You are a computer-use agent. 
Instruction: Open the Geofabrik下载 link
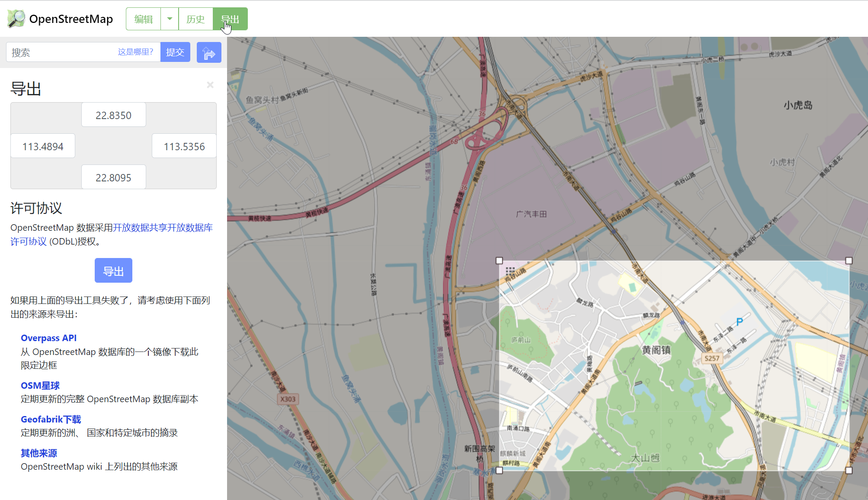(x=51, y=419)
